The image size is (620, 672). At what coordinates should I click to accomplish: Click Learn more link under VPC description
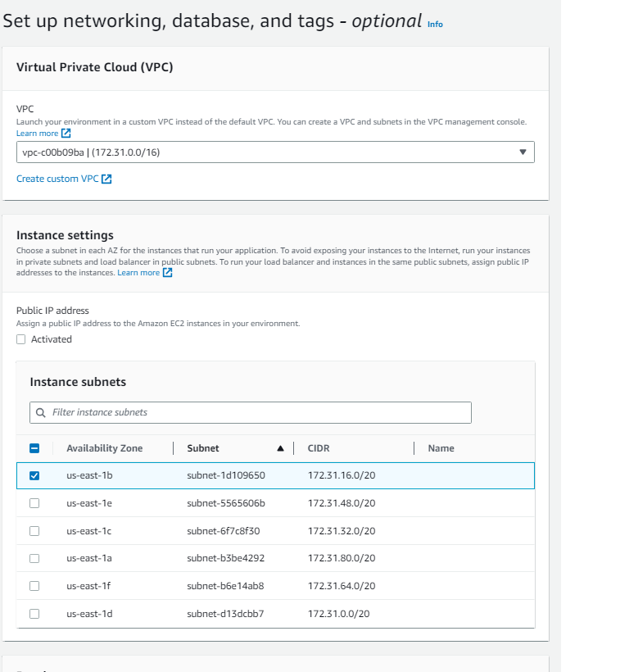click(37, 133)
